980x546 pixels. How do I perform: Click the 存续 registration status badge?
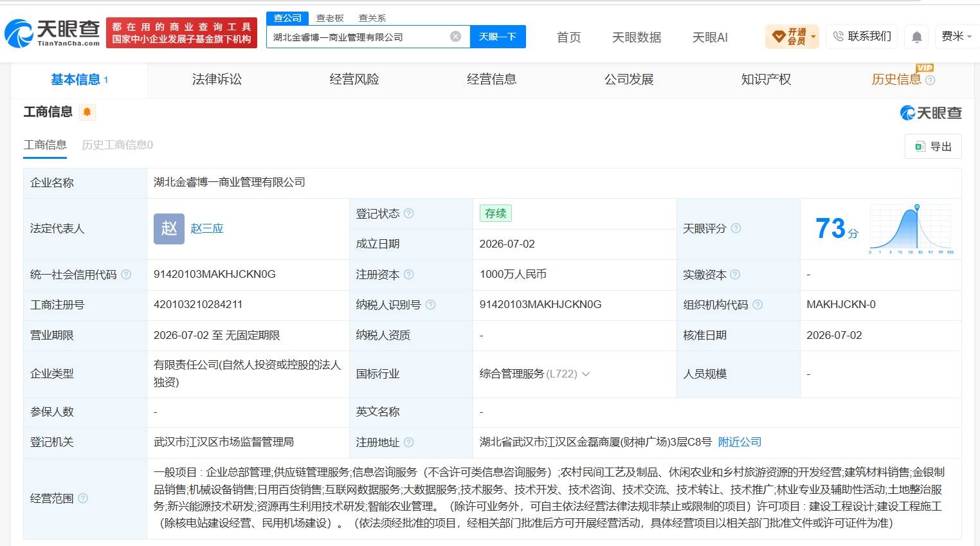(495, 214)
